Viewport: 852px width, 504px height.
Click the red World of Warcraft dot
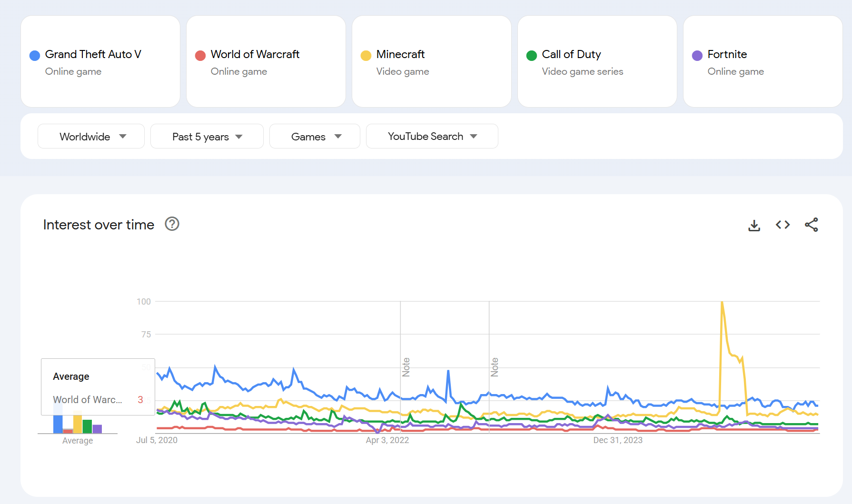click(200, 56)
